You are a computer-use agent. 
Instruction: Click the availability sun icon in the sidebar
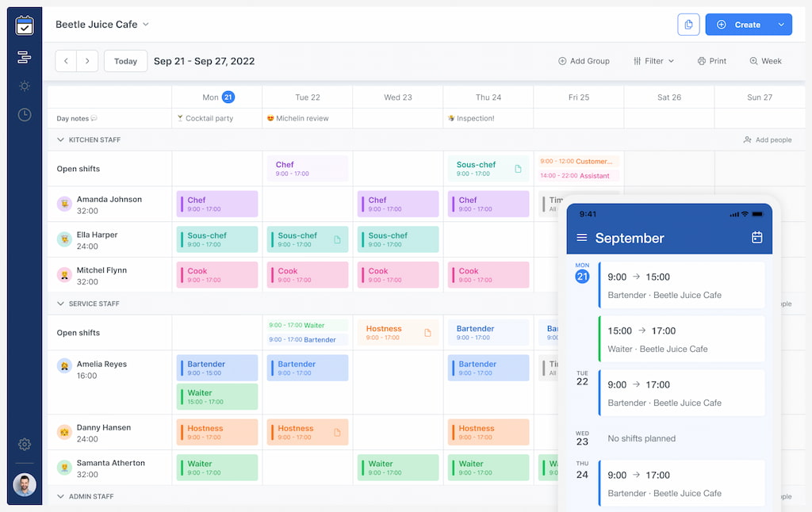tap(24, 87)
